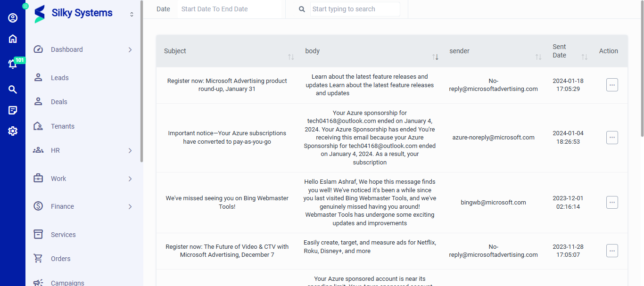Go to home via house icon

(13, 39)
